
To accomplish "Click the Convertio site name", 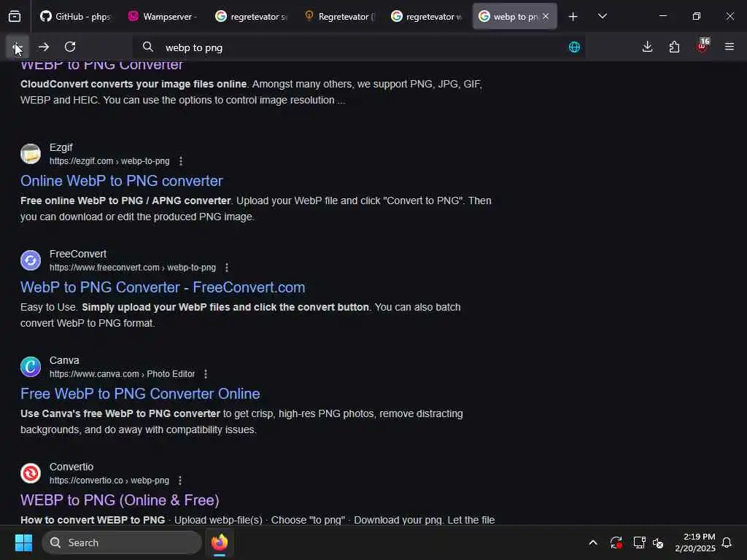I will [x=71, y=467].
